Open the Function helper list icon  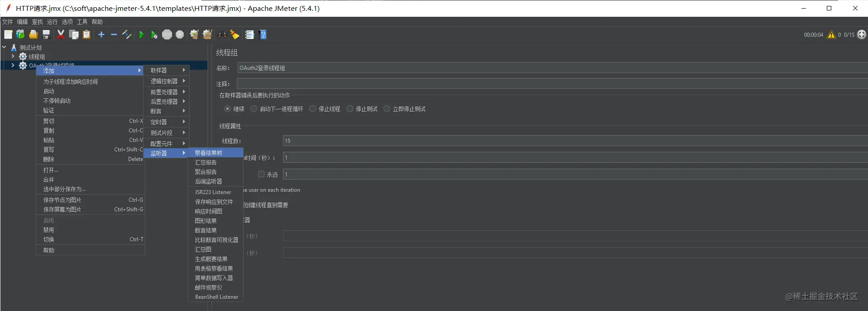pyautogui.click(x=249, y=34)
